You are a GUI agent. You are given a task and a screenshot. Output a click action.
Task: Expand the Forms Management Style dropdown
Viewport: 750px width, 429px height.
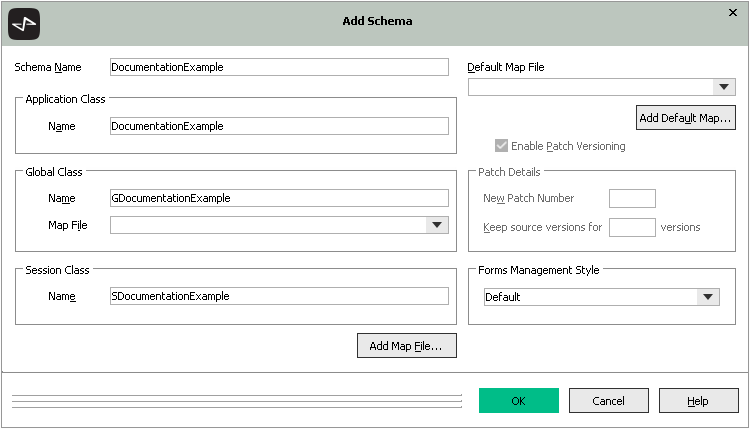[x=708, y=297]
